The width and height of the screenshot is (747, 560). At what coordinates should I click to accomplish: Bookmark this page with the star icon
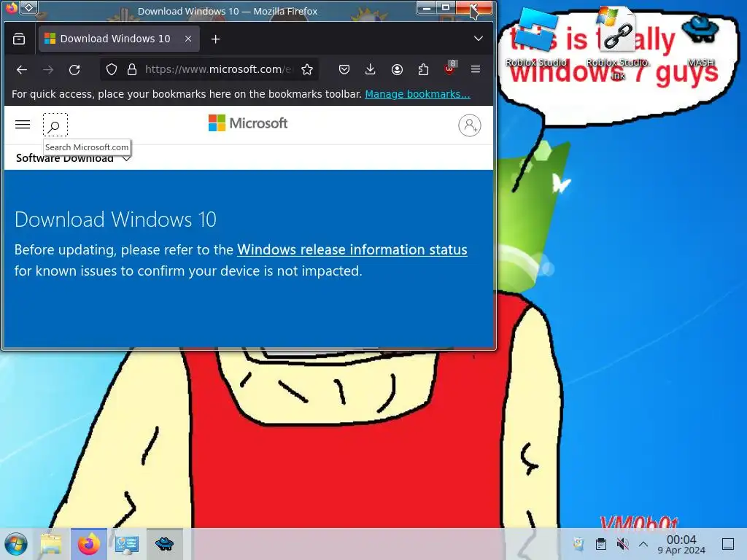point(307,69)
